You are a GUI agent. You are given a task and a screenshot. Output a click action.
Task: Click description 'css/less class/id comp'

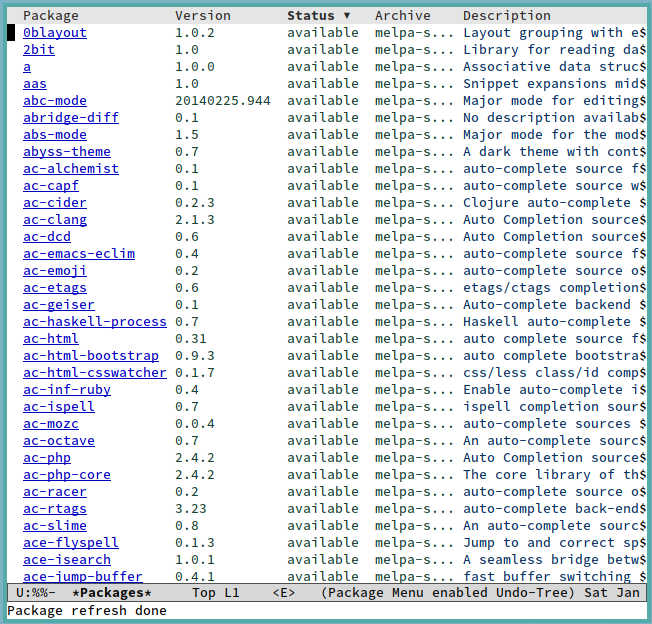[x=551, y=372]
